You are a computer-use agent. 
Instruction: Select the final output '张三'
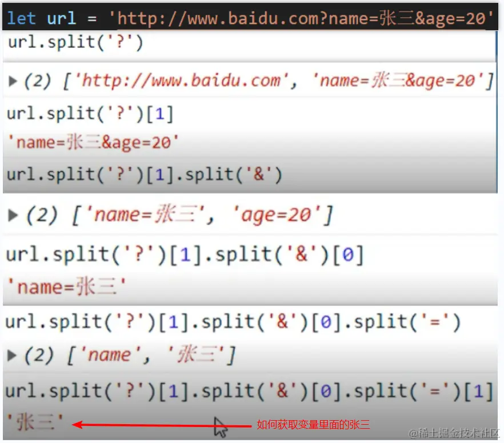click(35, 422)
